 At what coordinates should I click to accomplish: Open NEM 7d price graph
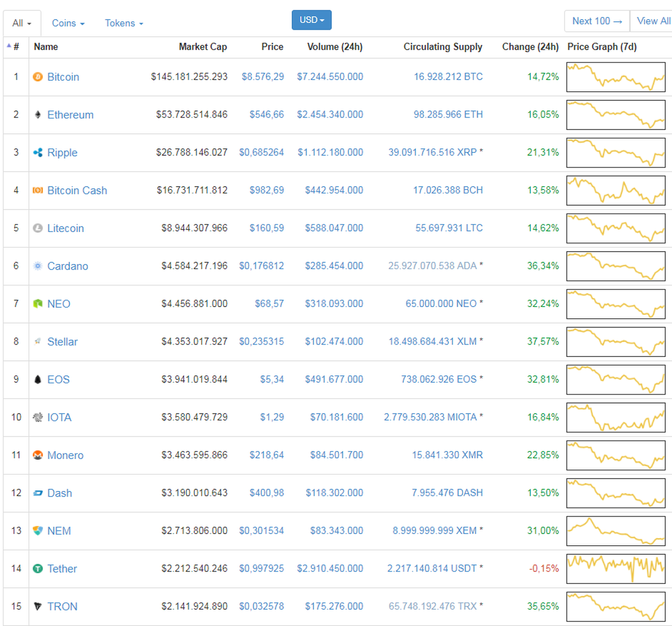coord(616,531)
